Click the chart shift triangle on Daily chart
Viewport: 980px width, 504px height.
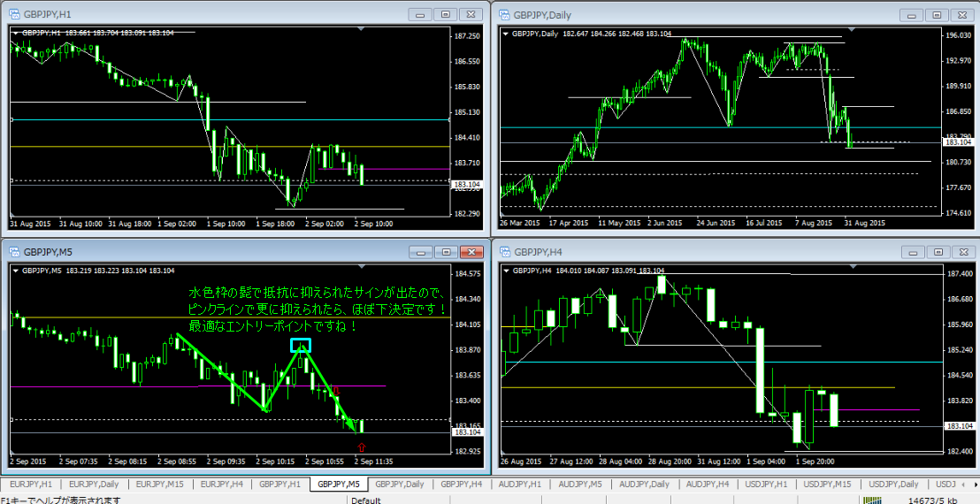click(853, 30)
